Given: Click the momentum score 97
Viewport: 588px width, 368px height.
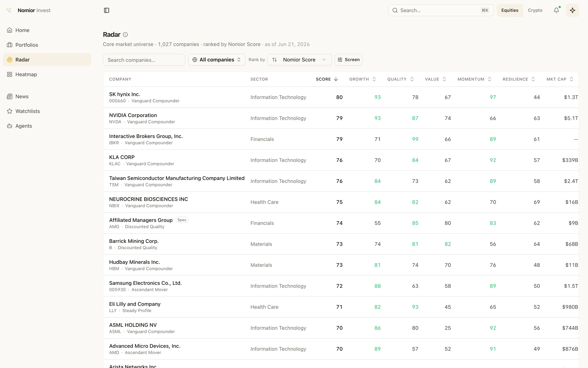Looking at the screenshot, I should click(x=493, y=97).
